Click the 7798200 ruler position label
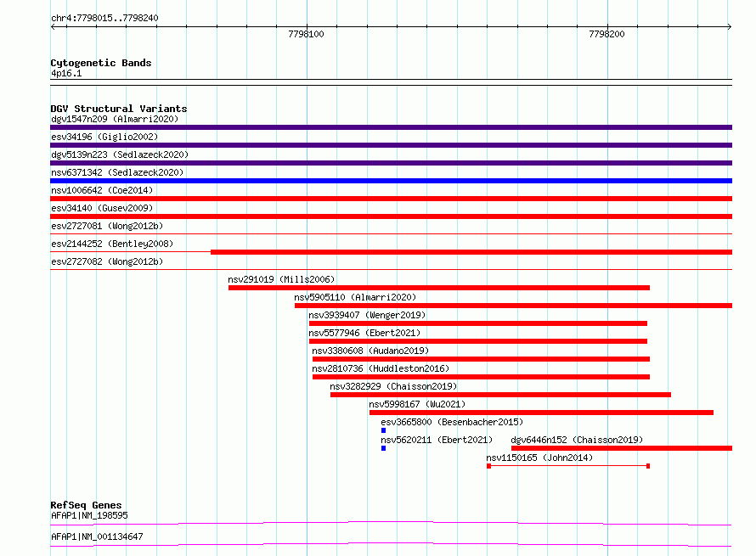This screenshot has width=756, height=556. (606, 34)
